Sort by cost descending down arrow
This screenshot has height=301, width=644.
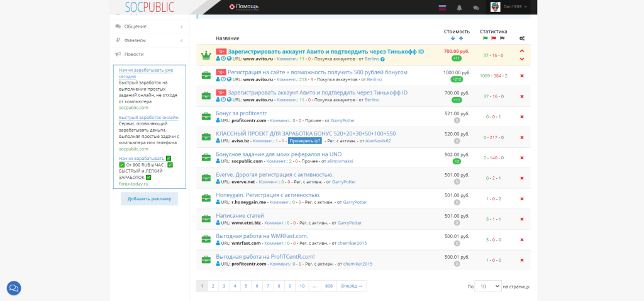(453, 38)
